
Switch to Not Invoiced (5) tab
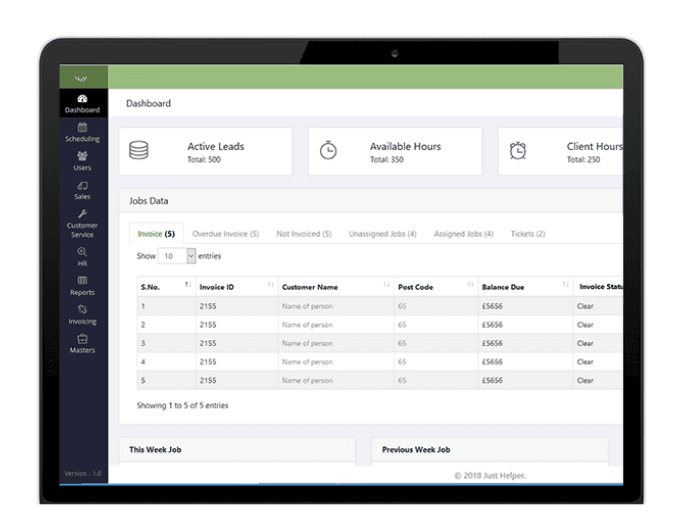coord(304,234)
